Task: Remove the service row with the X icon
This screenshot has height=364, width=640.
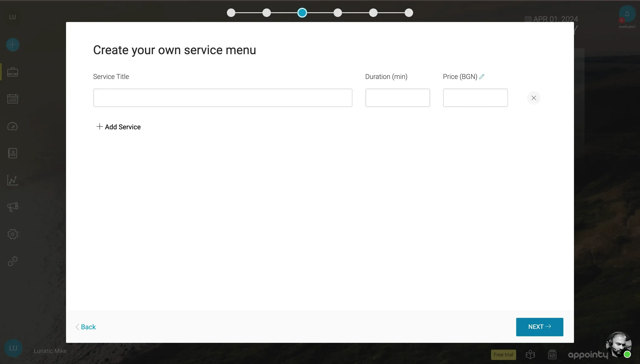Action: (x=534, y=98)
